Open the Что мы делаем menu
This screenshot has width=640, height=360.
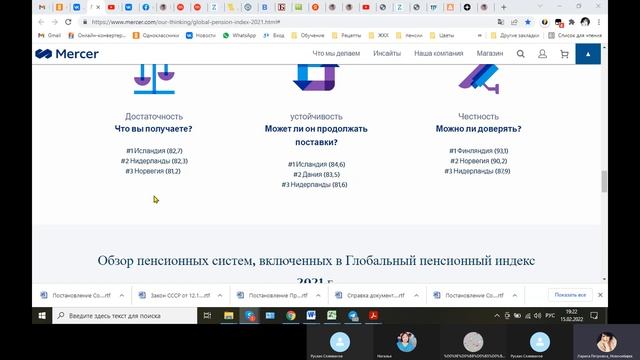click(336, 53)
